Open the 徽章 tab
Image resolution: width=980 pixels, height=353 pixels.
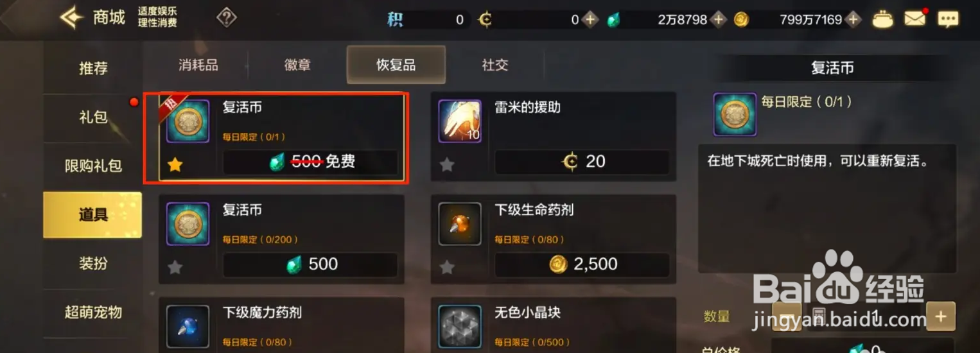[x=297, y=65]
